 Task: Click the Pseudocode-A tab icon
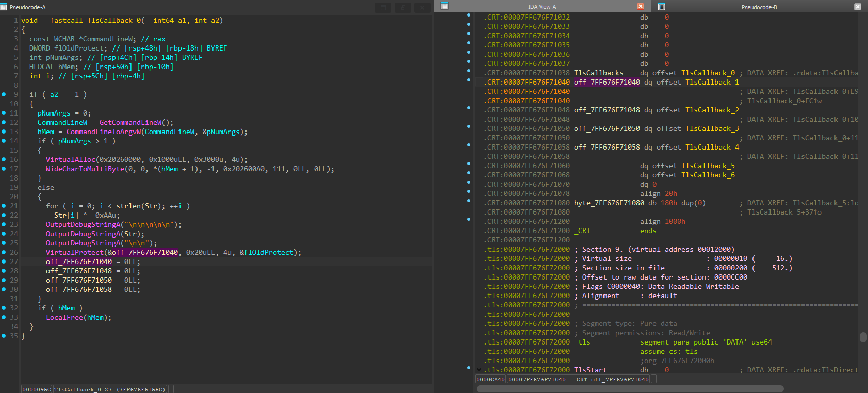point(4,7)
